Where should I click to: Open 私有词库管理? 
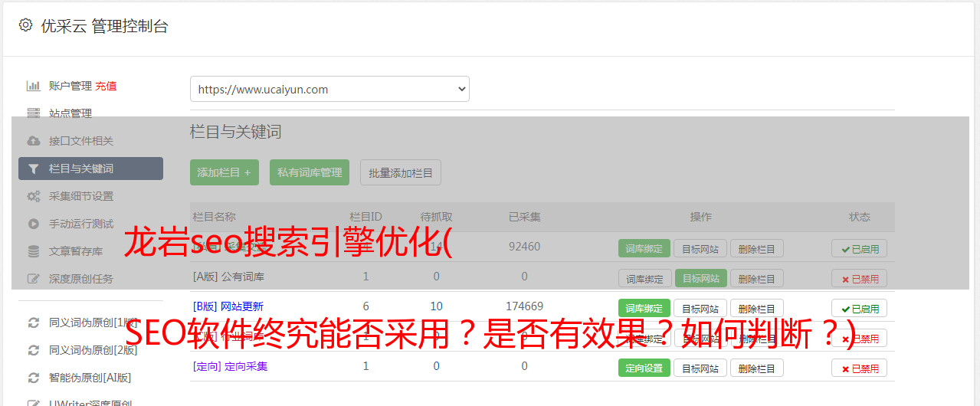(310, 172)
